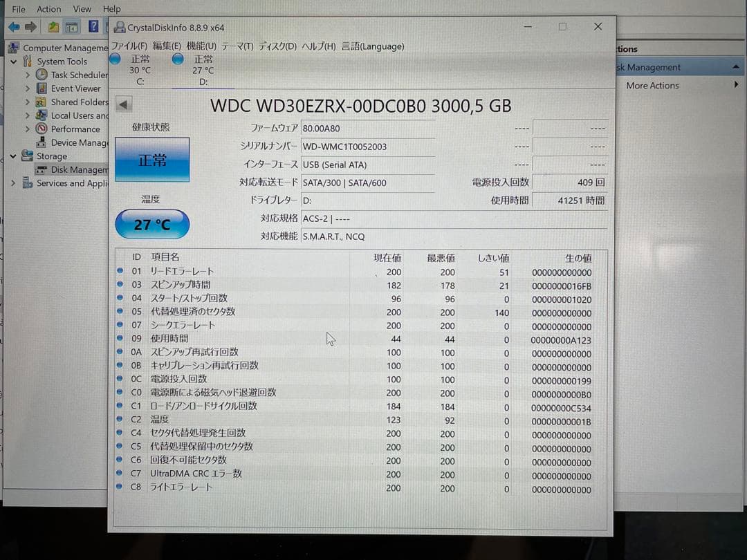Click the interface field USB (Serial ATA)

coord(368,165)
